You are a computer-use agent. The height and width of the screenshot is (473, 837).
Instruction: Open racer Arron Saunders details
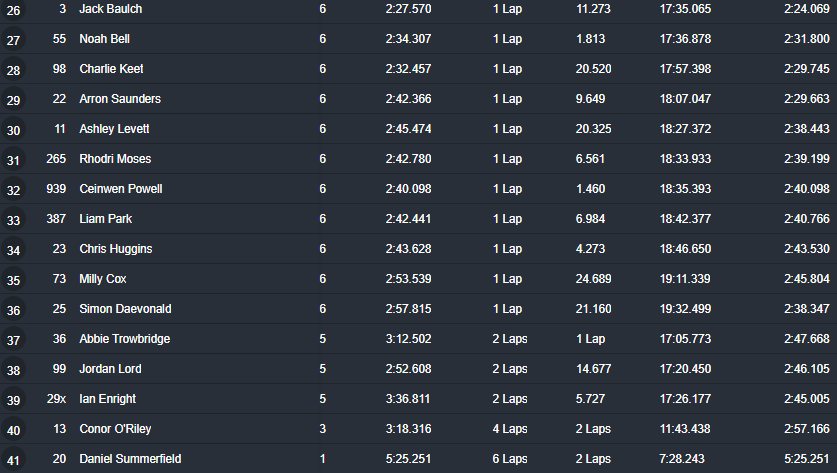(120, 99)
